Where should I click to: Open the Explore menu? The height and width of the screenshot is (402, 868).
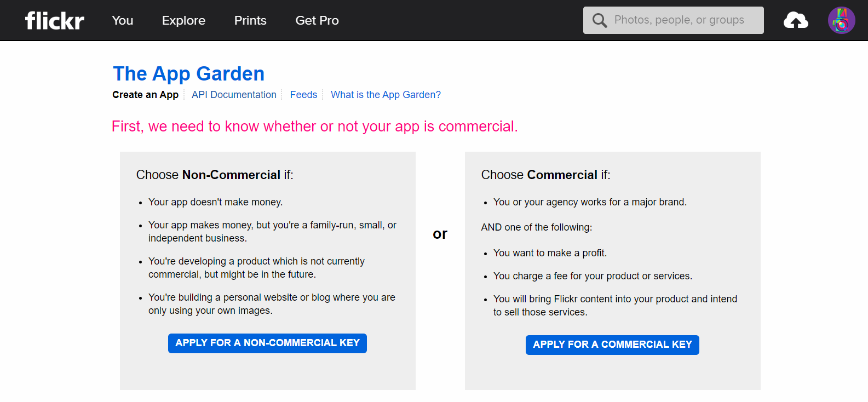click(183, 20)
